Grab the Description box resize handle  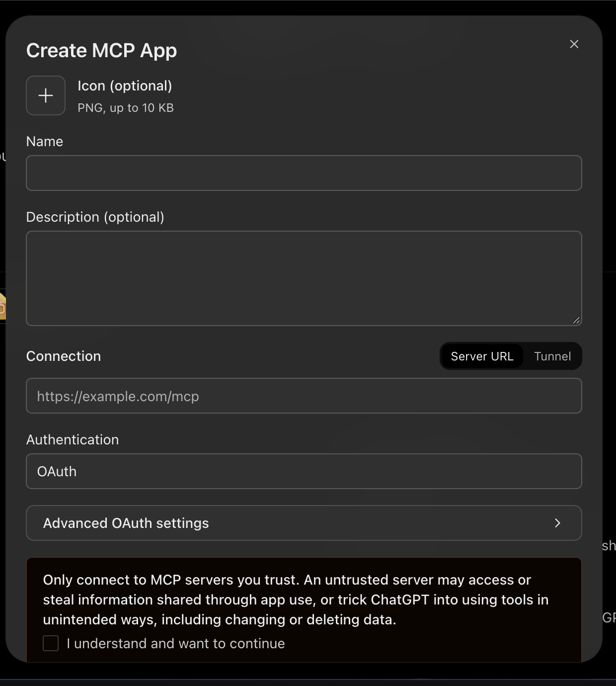[x=576, y=321]
